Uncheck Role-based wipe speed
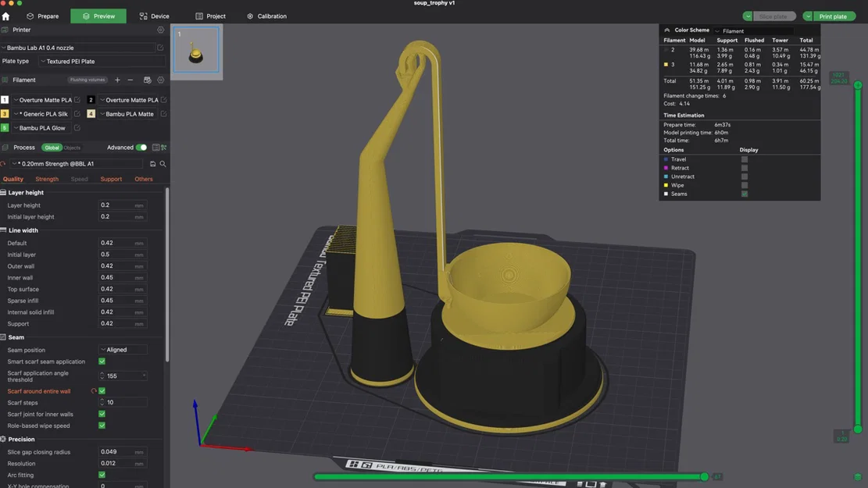The width and height of the screenshot is (868, 488). (102, 426)
